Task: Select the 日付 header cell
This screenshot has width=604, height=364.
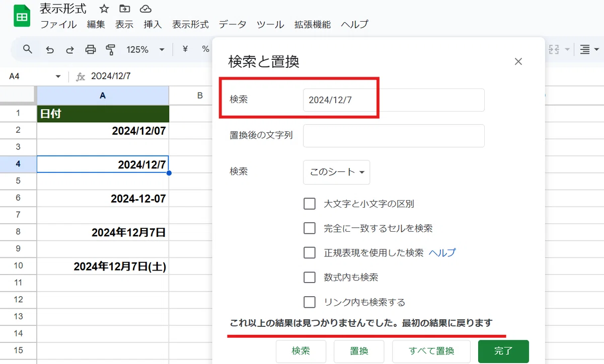Action: pos(103,114)
